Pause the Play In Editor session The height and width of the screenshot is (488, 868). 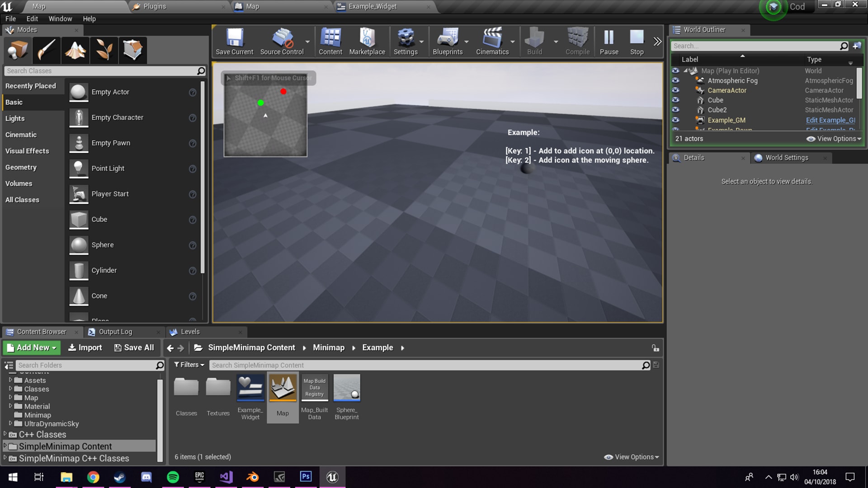coord(609,41)
